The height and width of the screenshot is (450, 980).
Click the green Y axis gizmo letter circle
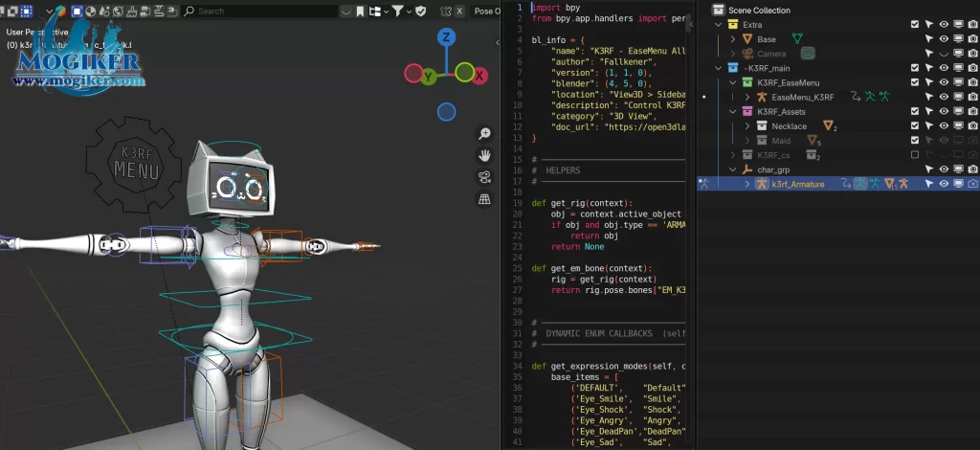(x=428, y=77)
